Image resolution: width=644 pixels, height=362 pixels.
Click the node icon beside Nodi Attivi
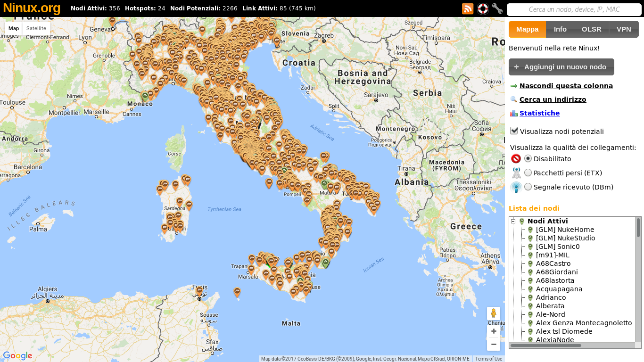(522, 221)
